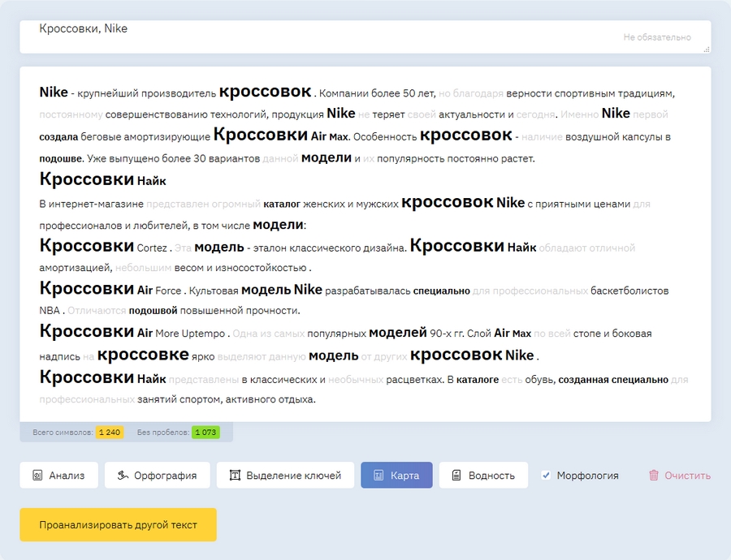Click the word кроссовке
Screen dimensions: 731x560
[143, 355]
